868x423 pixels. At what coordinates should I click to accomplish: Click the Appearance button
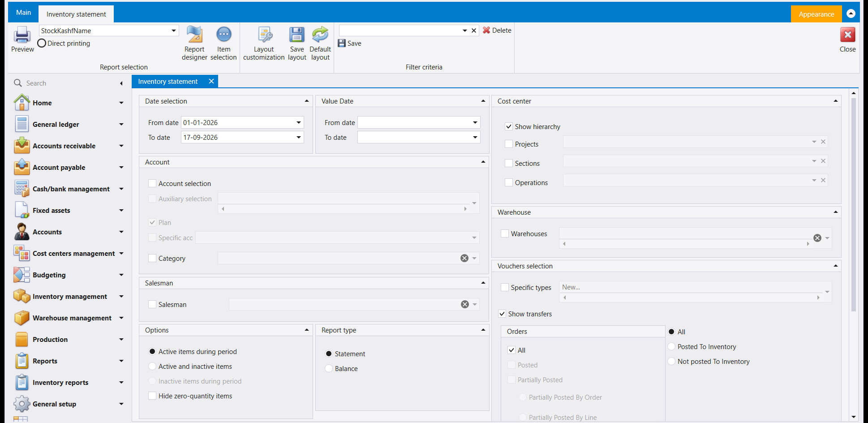[x=816, y=14]
